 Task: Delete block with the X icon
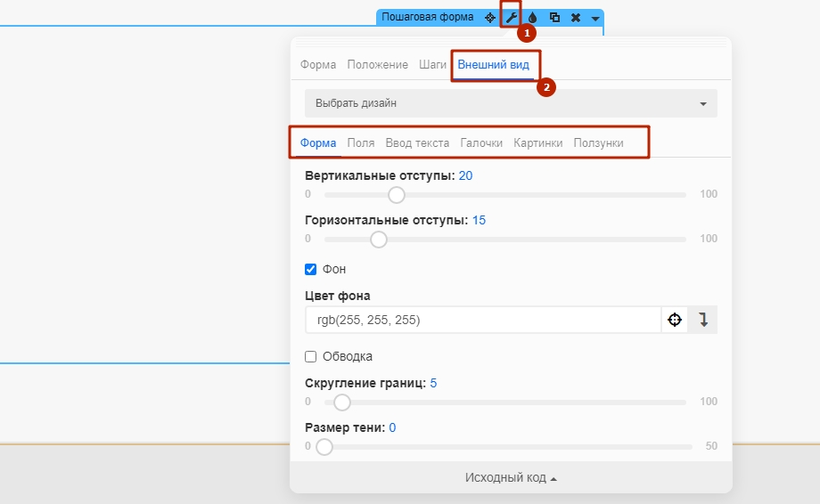tap(576, 18)
